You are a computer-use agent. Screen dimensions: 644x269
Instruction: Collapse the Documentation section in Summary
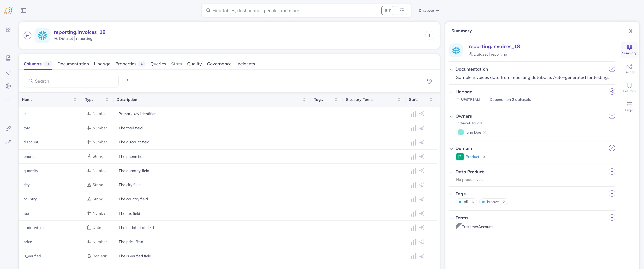click(452, 69)
